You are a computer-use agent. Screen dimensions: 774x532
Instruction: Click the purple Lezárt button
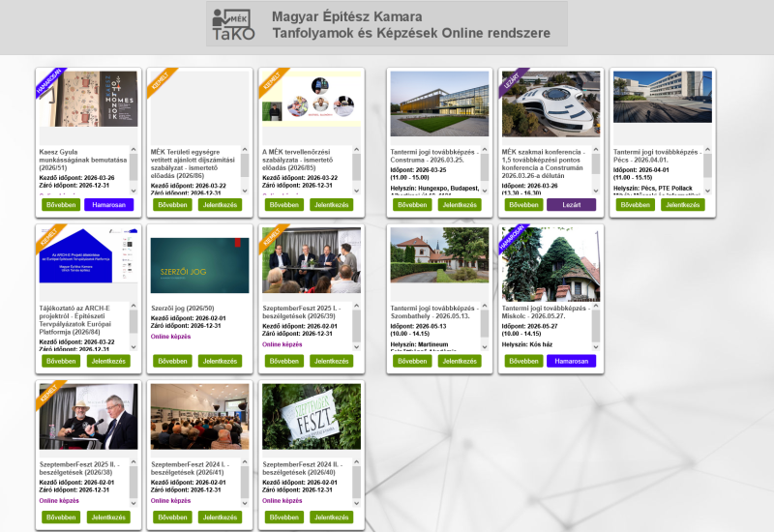(x=571, y=205)
